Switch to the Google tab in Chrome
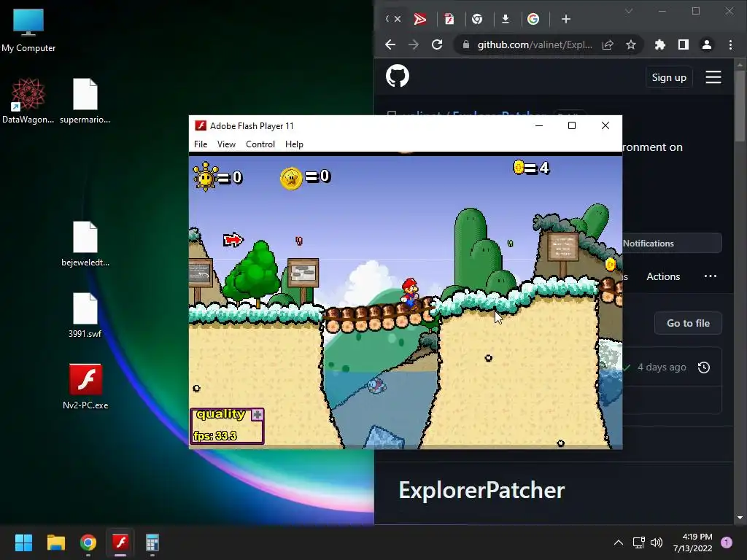The image size is (747, 560). pos(533,19)
